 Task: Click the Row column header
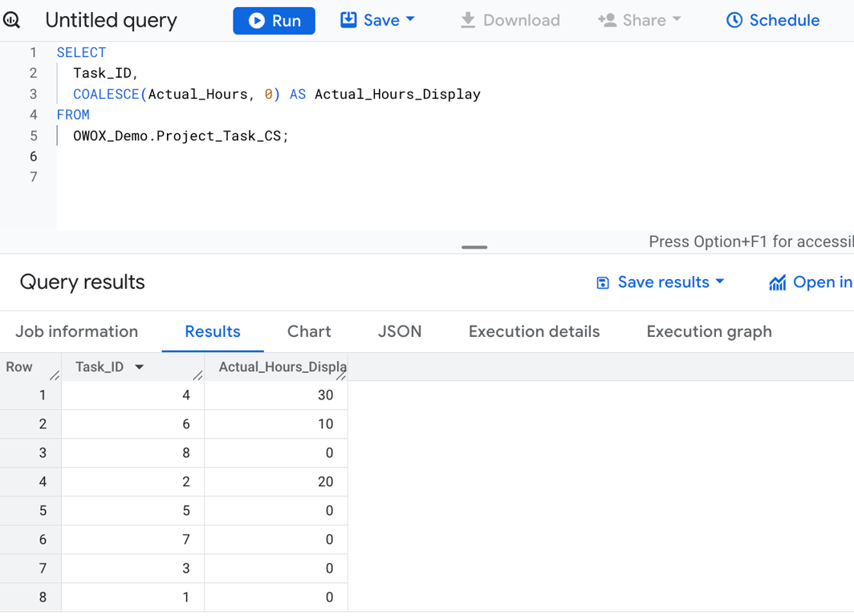pos(19,367)
